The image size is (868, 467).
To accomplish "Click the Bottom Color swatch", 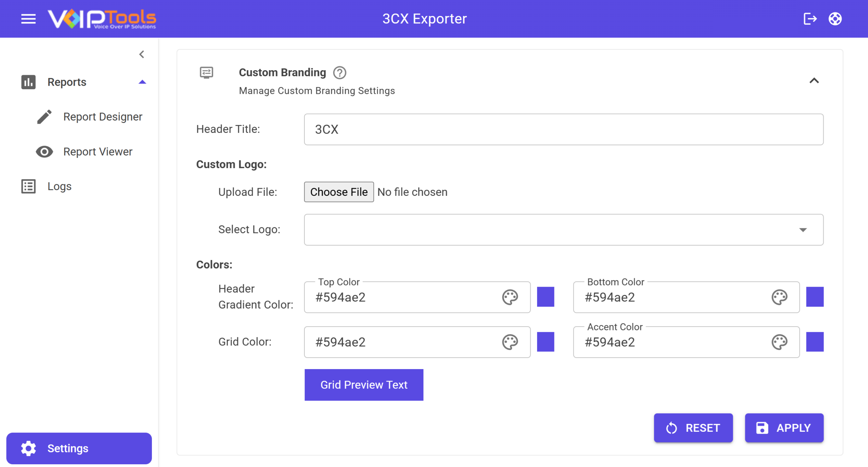I will click(815, 297).
